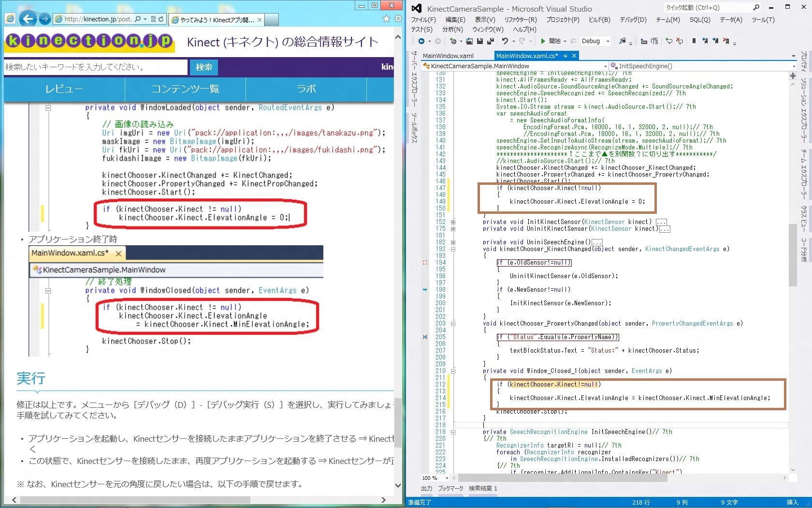
Task: Open Internet Explorer favorites star
Action: tap(386, 19)
